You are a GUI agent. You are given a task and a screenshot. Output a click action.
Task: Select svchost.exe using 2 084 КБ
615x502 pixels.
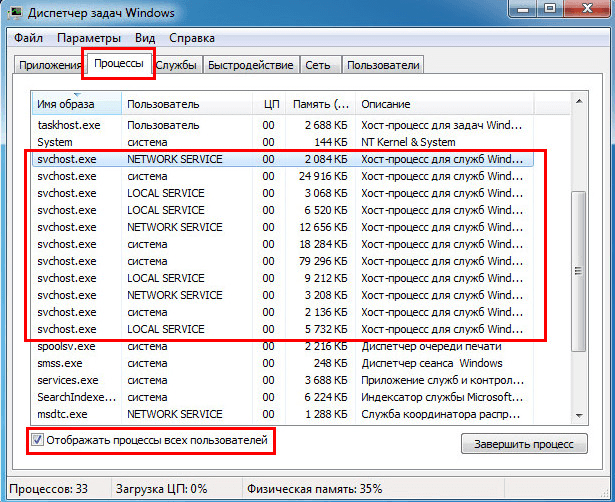pyautogui.click(x=282, y=159)
